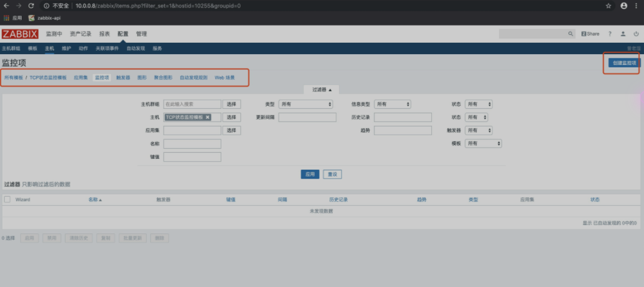Viewport: 644px width, 287px height.
Task: Open the 类型 dropdown
Action: 305,104
